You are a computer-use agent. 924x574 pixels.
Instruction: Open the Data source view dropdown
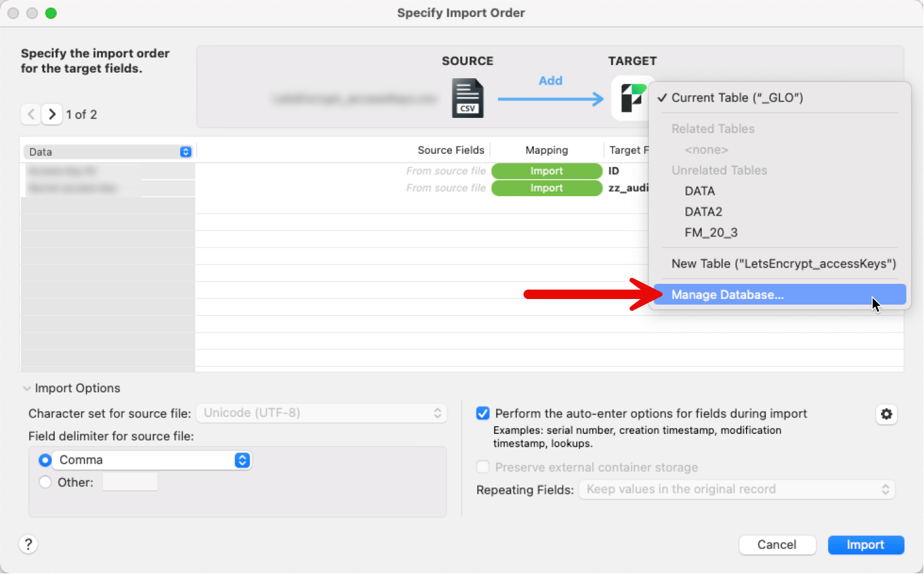click(x=108, y=152)
